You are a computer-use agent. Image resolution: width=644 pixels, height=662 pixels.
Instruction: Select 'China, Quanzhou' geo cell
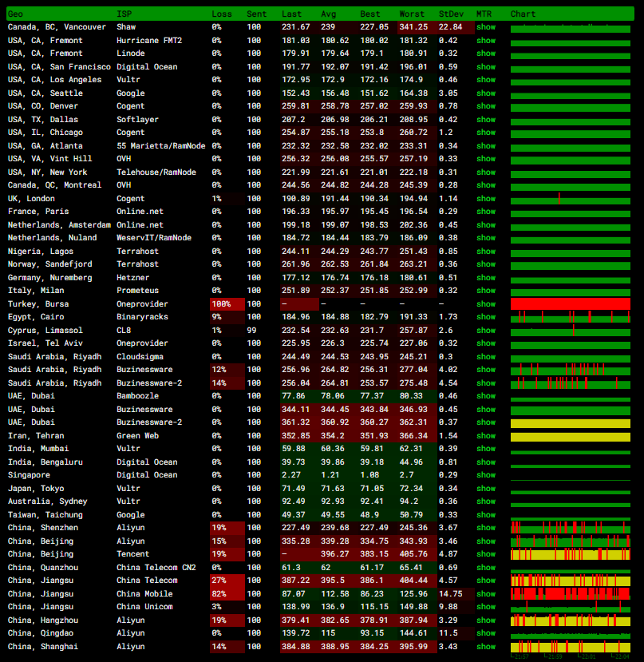(x=42, y=568)
